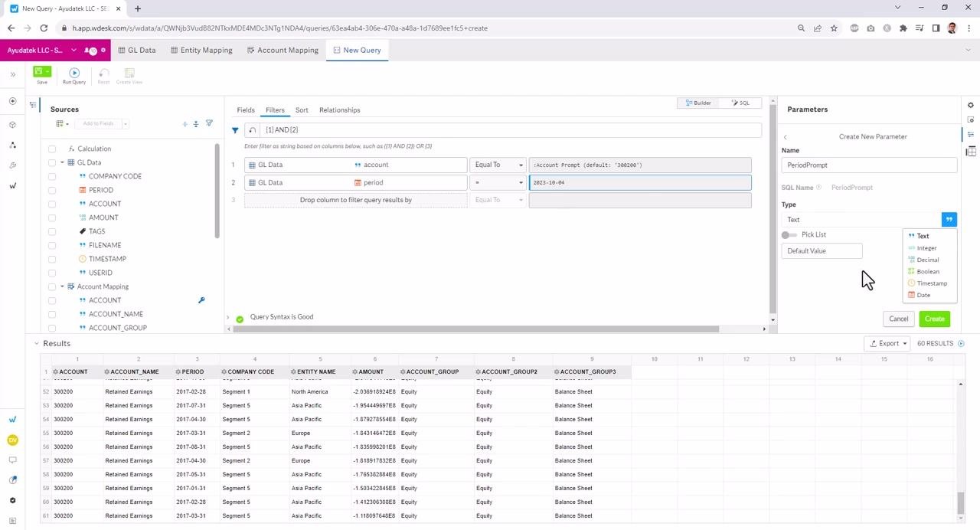Click the query builder horizontal scrollbar
The width and height of the screenshot is (980, 530).
click(x=476, y=329)
